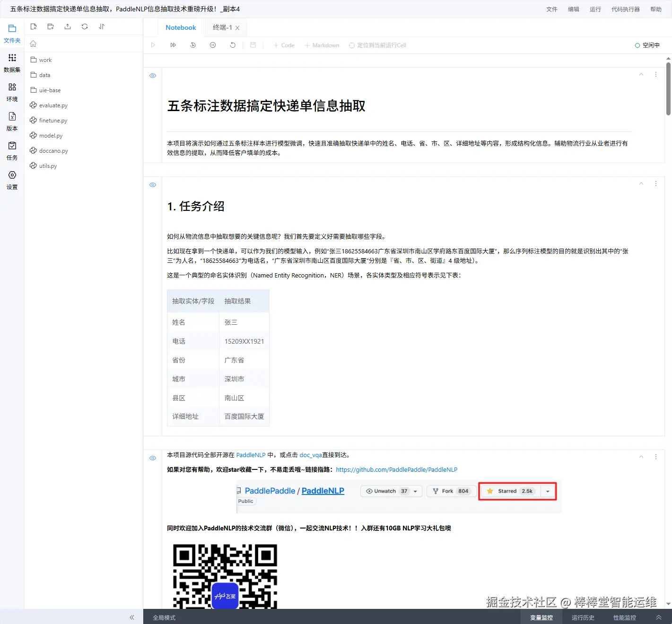This screenshot has height=624, width=672.
Task: Click the restart and run icon
Action: 193,45
